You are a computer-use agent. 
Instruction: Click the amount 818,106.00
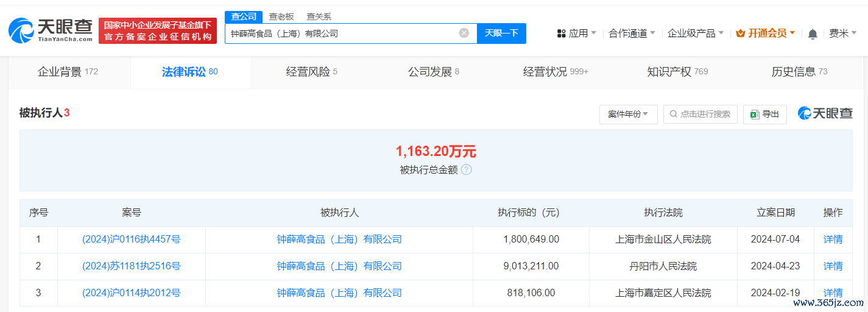point(531,293)
